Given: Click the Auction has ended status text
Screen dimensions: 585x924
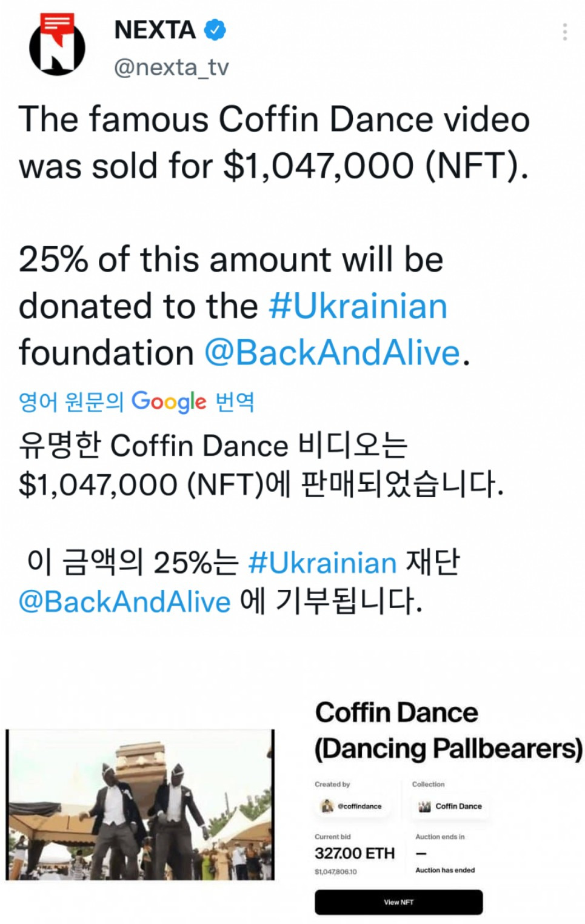Looking at the screenshot, I should pyautogui.click(x=445, y=870).
